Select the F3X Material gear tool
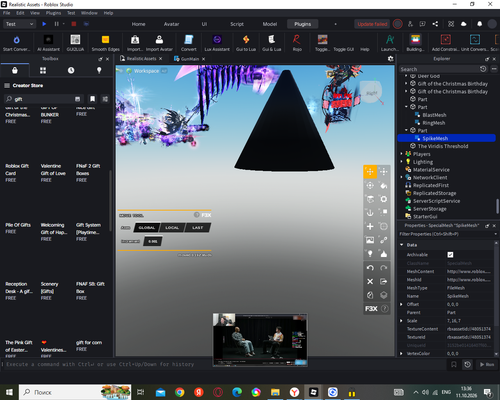500x400 pixels. click(384, 199)
